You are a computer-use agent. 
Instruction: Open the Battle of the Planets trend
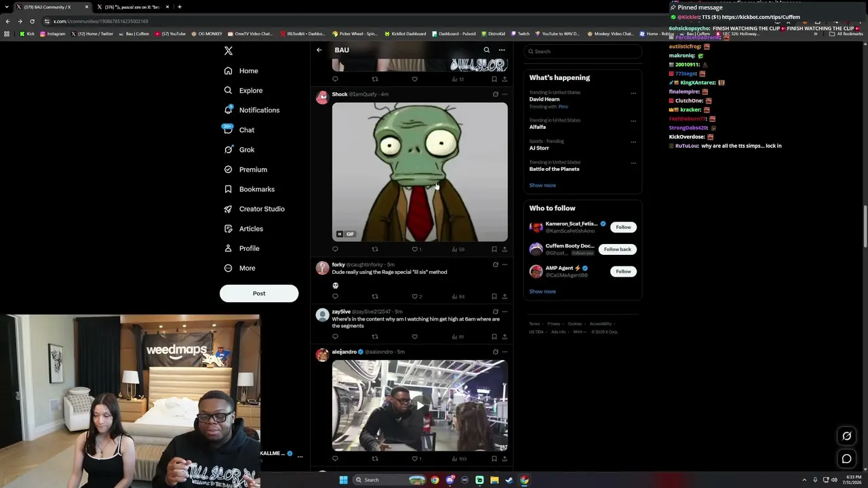554,169
